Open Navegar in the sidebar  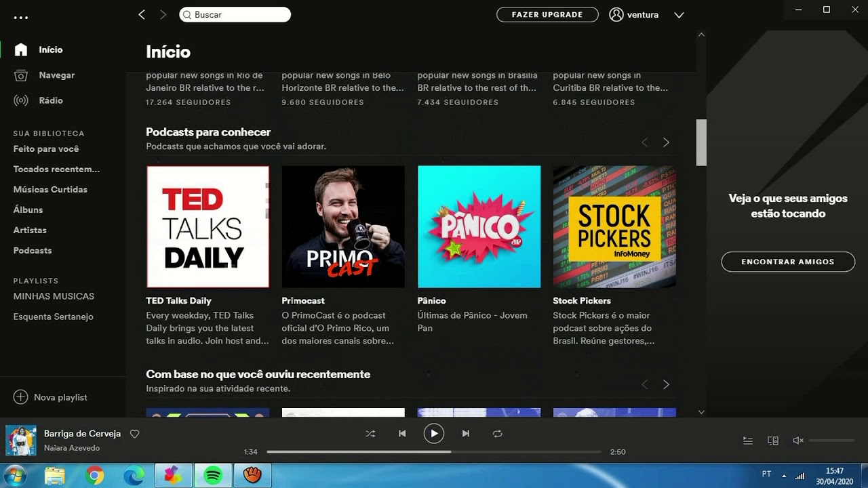click(x=57, y=75)
